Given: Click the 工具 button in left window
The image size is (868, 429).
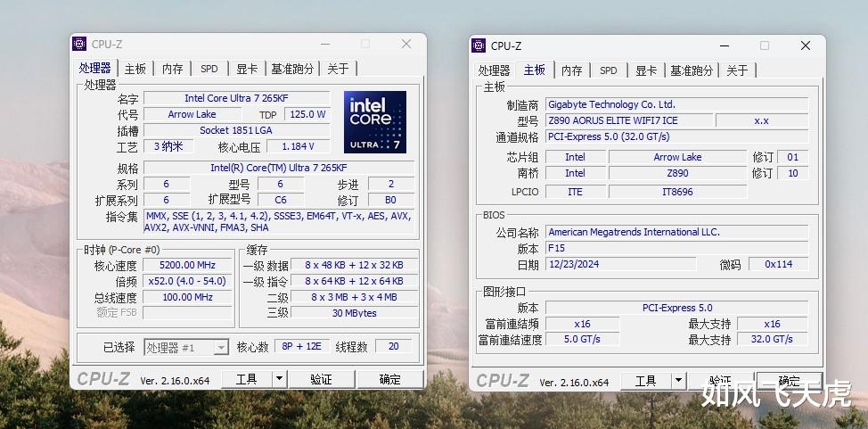Looking at the screenshot, I should tap(247, 379).
